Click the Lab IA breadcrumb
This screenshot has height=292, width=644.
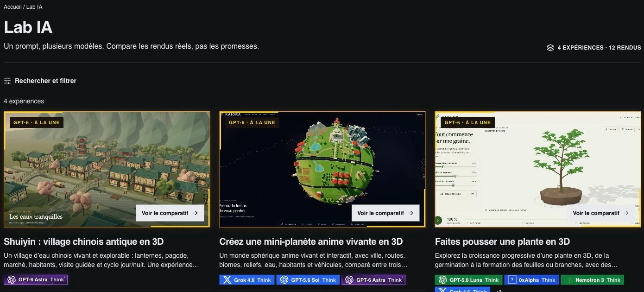(34, 7)
